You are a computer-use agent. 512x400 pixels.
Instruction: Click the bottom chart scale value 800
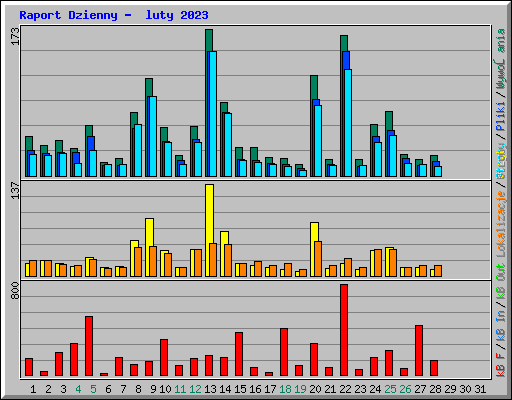(15, 290)
